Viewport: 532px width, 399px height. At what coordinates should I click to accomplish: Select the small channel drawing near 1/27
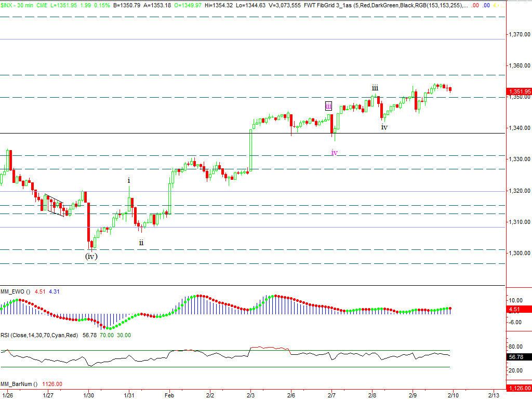click(54, 204)
